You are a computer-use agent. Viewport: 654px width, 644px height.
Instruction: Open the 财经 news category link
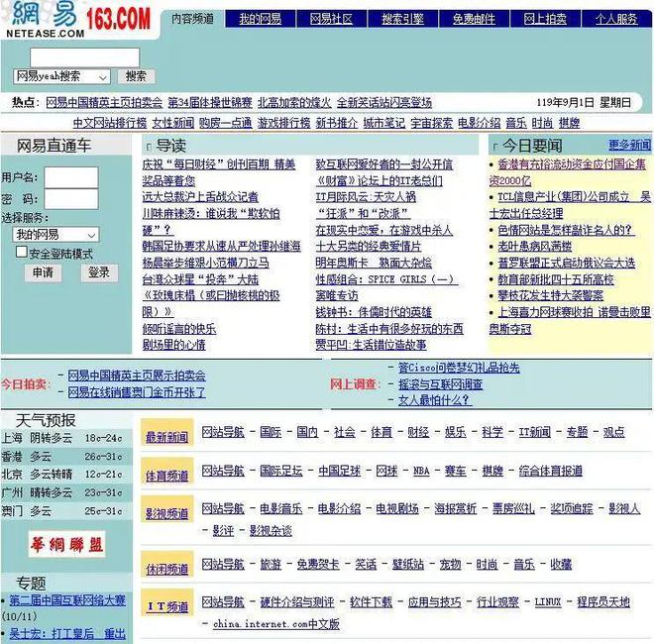click(418, 432)
